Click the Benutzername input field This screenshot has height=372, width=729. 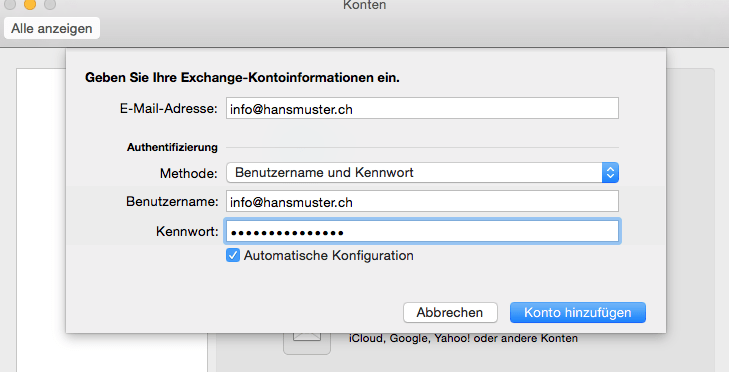(422, 201)
